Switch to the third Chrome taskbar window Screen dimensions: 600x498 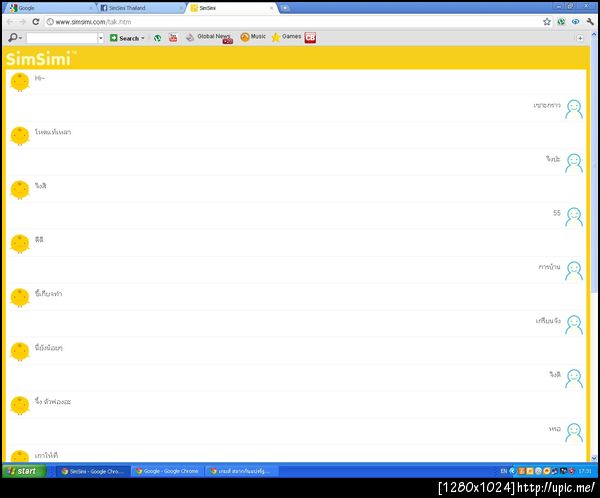point(241,471)
